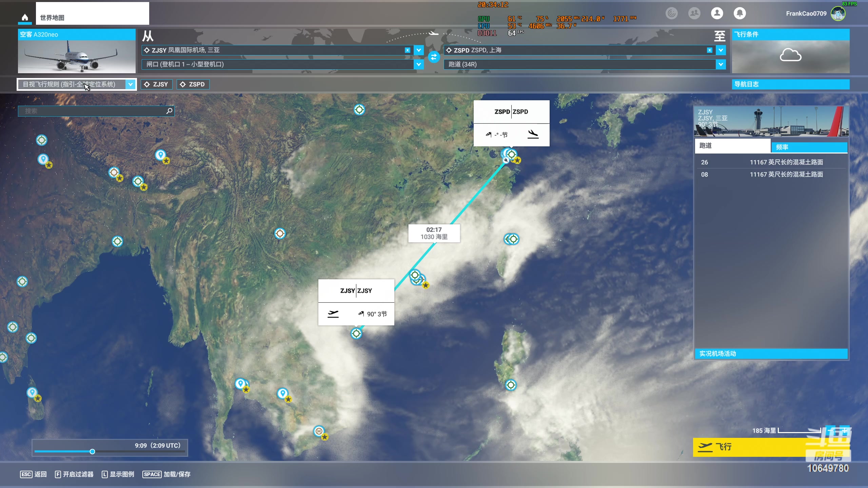Click the ZJSY airport photo thumbnail
Viewport: 868px width, 488px height.
tap(771, 122)
